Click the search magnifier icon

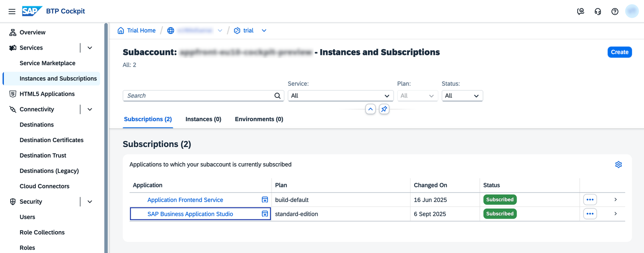point(278,96)
